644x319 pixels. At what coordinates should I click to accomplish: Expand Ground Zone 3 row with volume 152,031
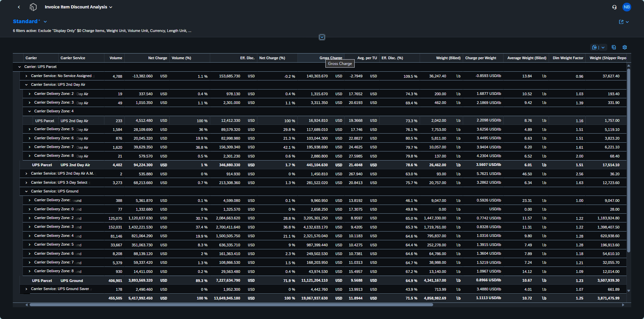pyautogui.click(x=30, y=227)
